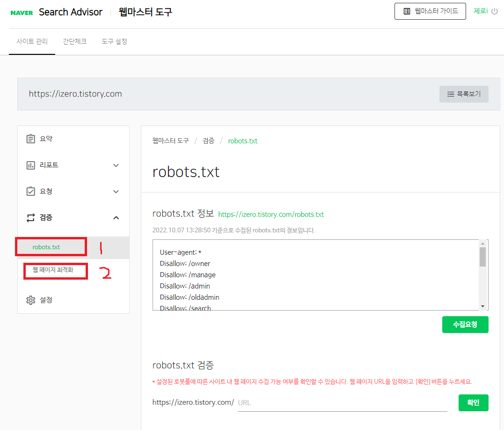This screenshot has height=430, width=504.
Task: Switch to 사이트 관리 tab
Action: pos(32,42)
